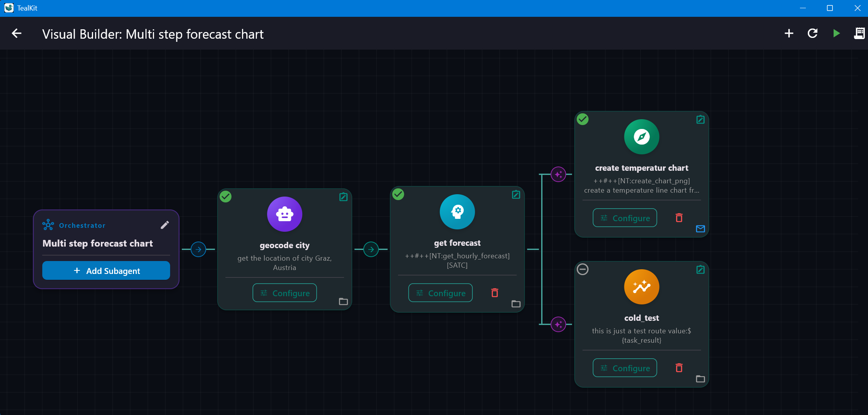Click Configure on create temperatur chart card

click(625, 218)
